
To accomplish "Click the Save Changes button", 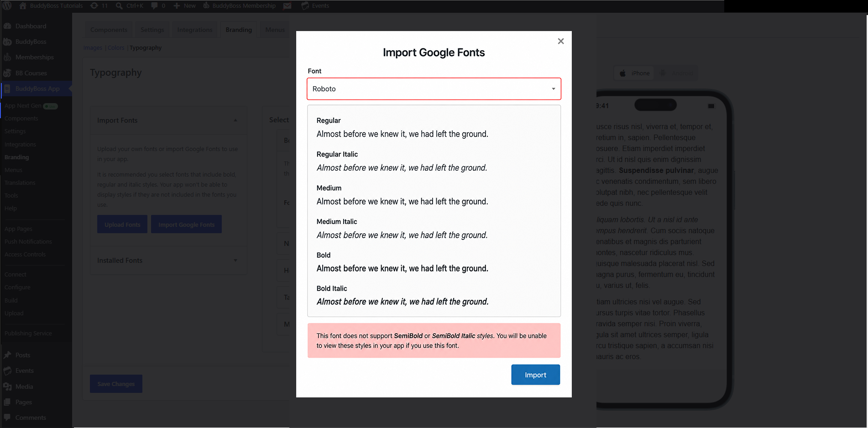I will tap(116, 384).
